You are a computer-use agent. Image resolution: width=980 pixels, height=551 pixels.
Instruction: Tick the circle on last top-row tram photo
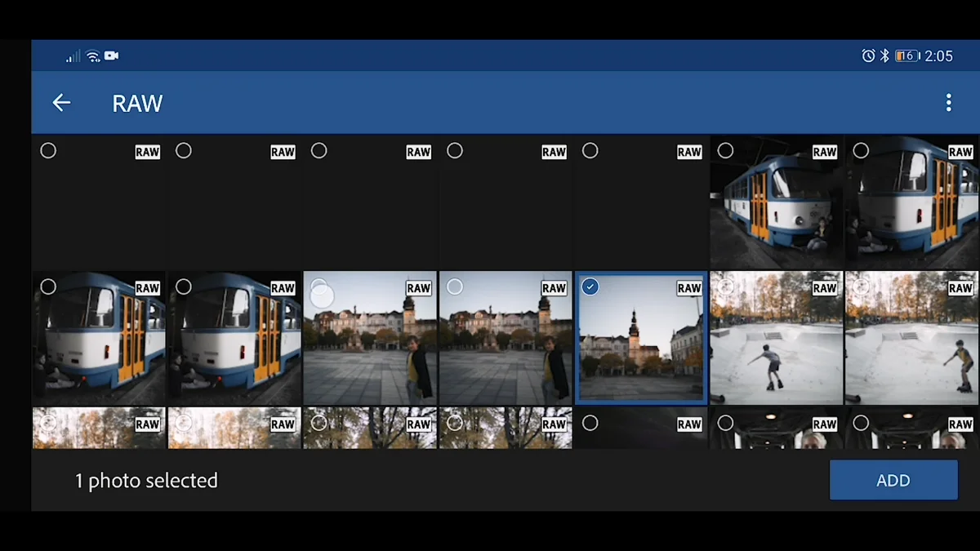[861, 150]
